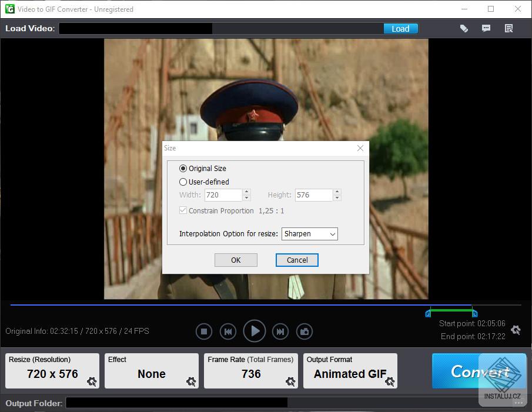Jump to previous frame button
Viewport: 532px width, 412px height.
click(x=228, y=331)
